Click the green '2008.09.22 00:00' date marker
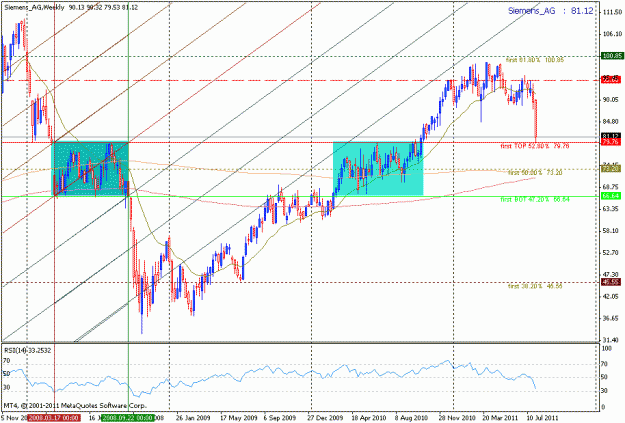 click(x=128, y=418)
